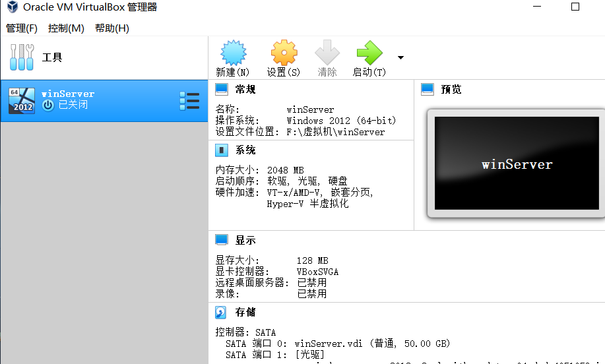Open the 帮助(H) menu
Image resolution: width=605 pixels, height=364 pixels.
pos(112,28)
